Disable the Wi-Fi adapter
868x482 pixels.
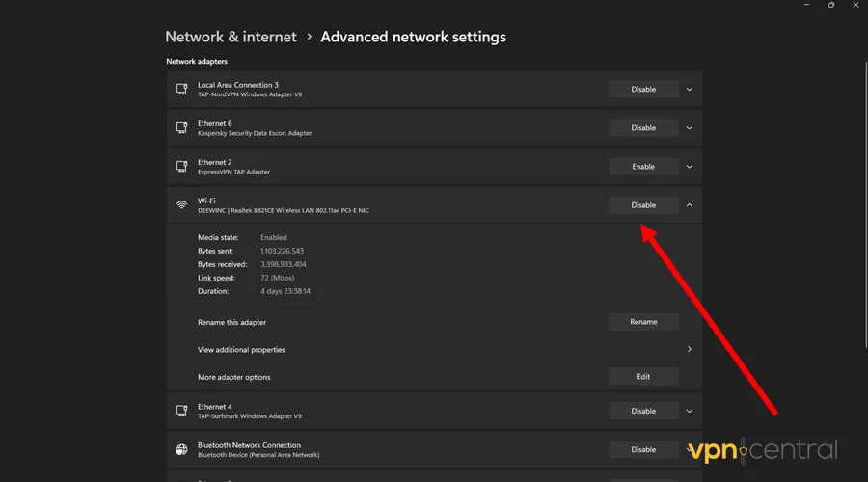point(643,205)
